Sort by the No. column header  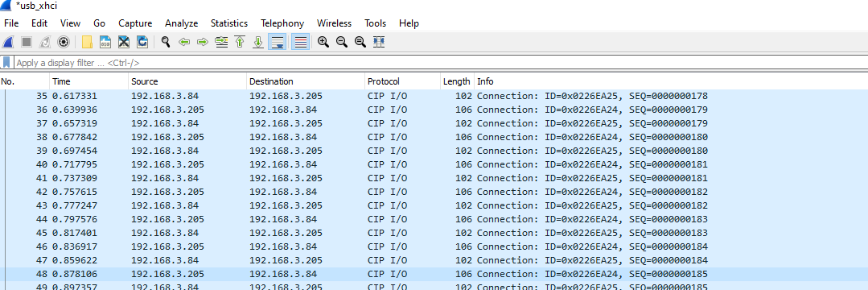click(x=25, y=81)
